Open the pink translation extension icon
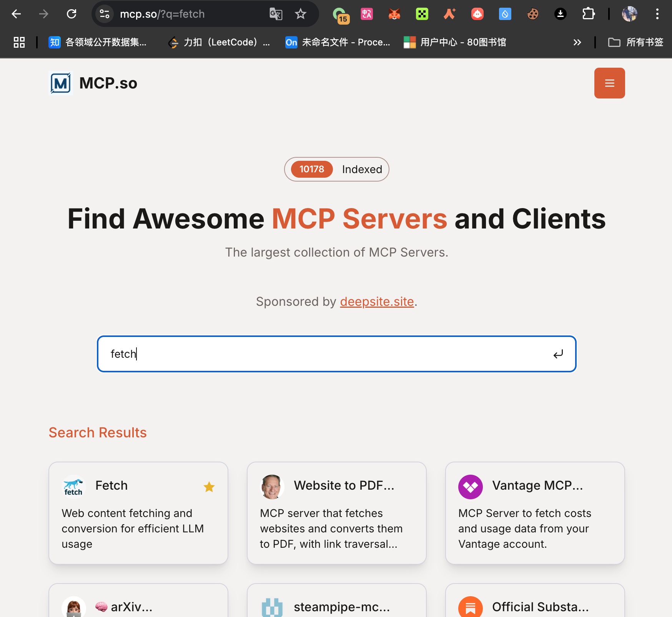The width and height of the screenshot is (672, 617). pyautogui.click(x=367, y=14)
